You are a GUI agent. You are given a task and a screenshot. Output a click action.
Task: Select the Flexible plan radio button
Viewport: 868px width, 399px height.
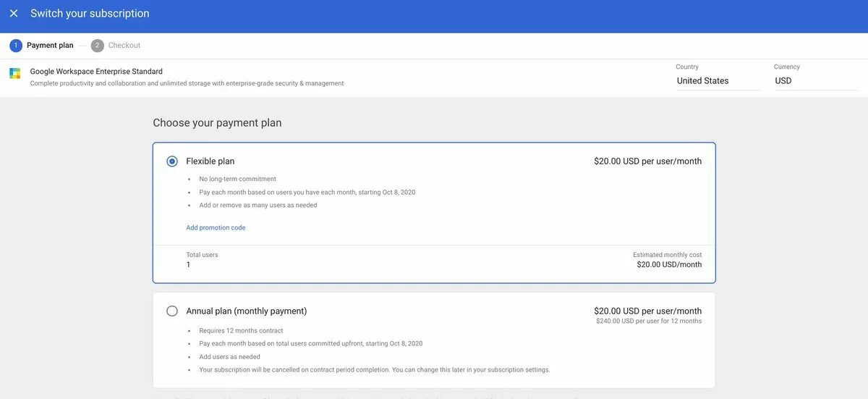172,161
